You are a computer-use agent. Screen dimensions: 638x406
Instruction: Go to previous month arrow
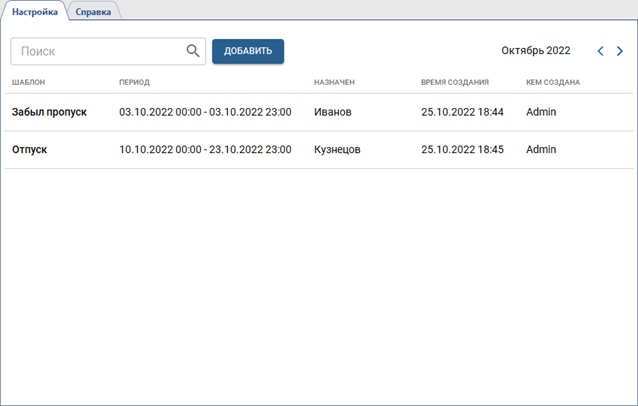pos(600,51)
